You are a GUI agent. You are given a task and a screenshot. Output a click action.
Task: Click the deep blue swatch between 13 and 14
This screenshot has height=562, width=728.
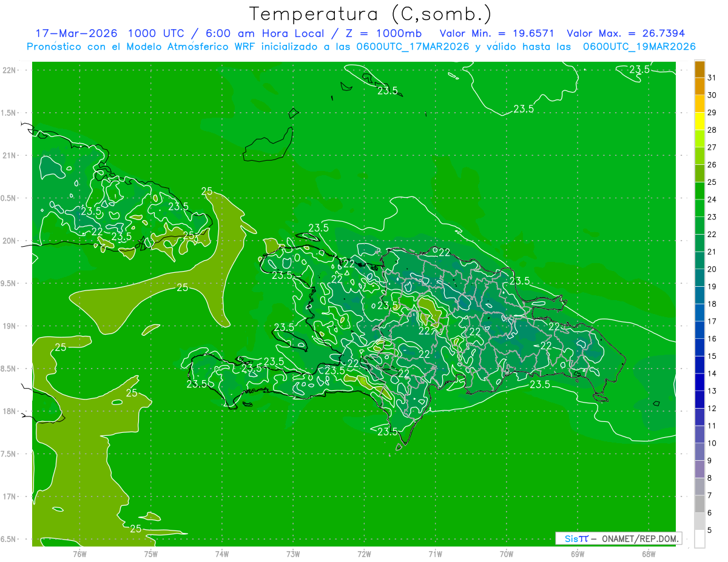click(699, 382)
